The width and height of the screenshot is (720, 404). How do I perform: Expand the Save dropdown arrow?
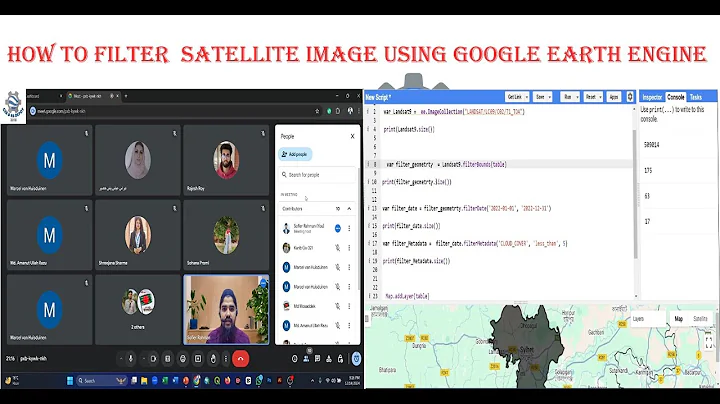pyautogui.click(x=550, y=97)
